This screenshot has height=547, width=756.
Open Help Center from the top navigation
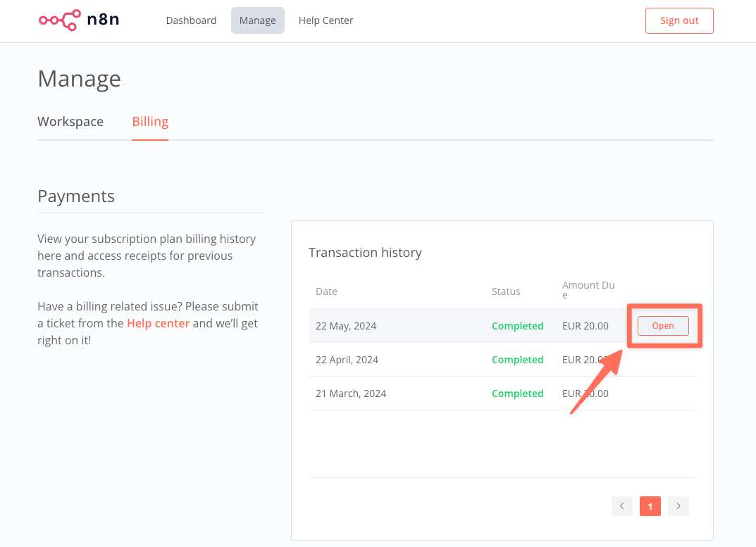326,20
